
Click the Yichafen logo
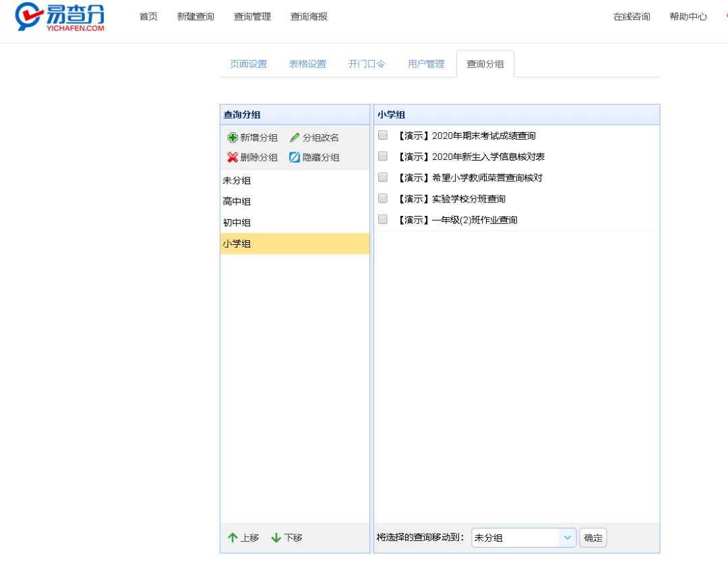pyautogui.click(x=61, y=18)
